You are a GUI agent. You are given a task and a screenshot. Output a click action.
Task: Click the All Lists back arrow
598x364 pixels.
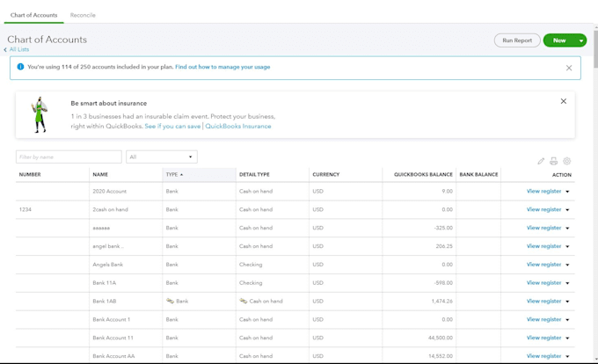[5, 49]
